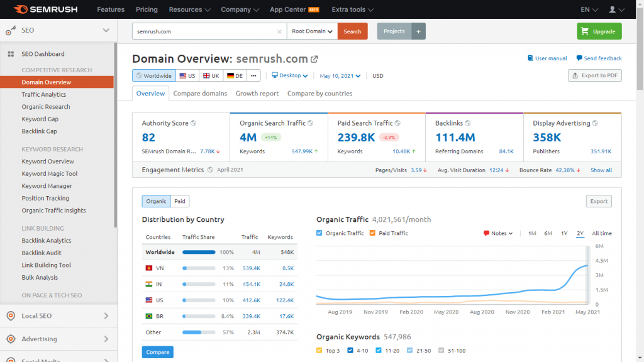Click the more countries ellipsis icon
The height and width of the screenshot is (362, 644).
(x=253, y=75)
